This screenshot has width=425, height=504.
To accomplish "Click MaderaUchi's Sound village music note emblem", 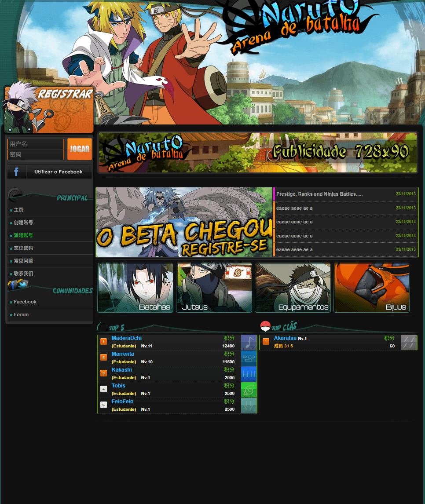I will click(249, 342).
